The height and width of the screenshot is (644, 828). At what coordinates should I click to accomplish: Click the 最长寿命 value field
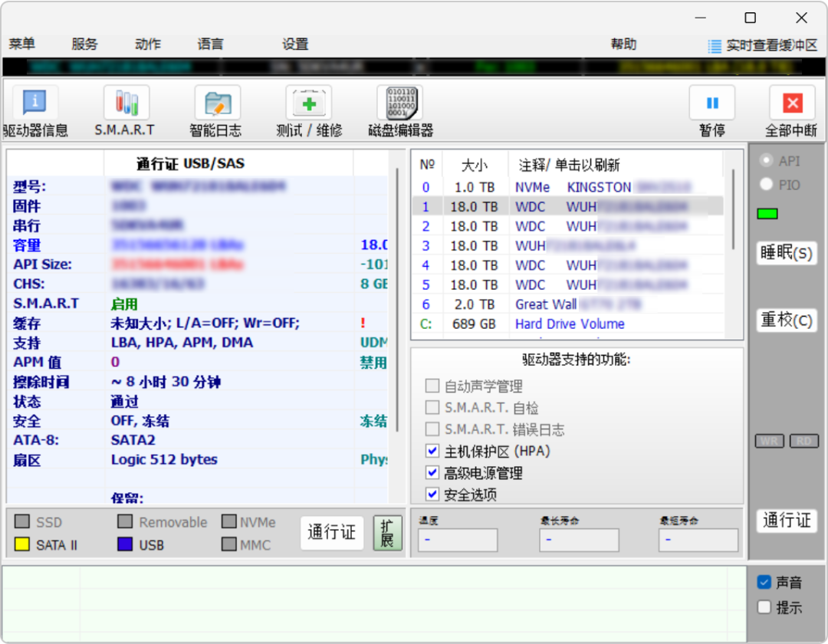[x=579, y=540]
